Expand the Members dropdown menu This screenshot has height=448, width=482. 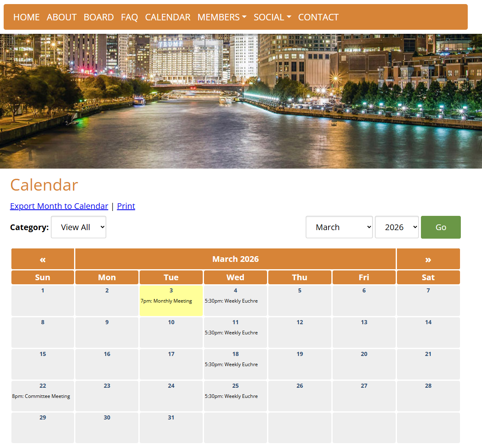click(x=222, y=17)
